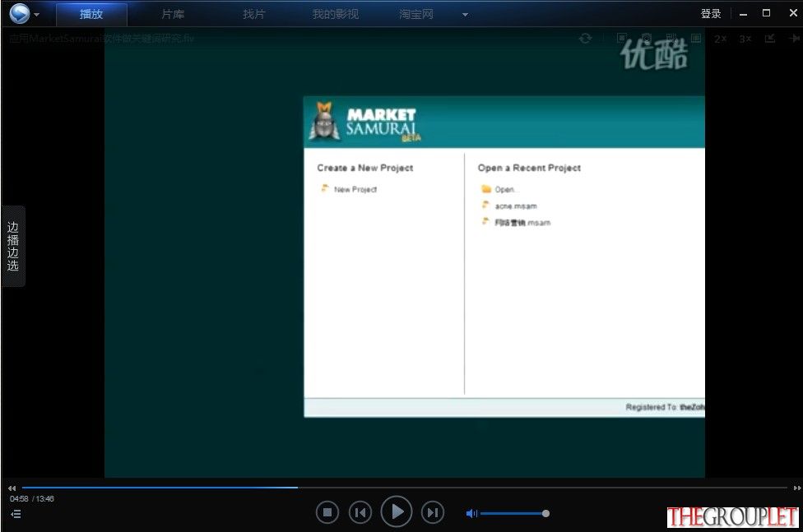This screenshot has width=803, height=532.
Task: Toggle the pin-on-top icon at top right
Action: click(794, 39)
